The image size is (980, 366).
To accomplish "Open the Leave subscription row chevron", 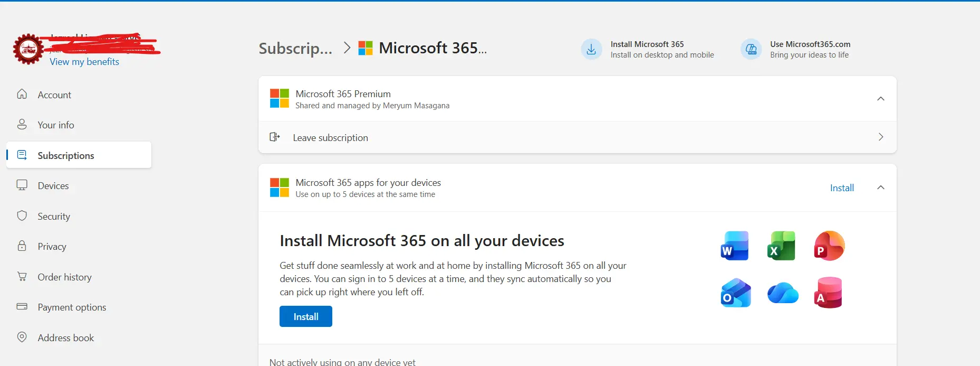I will [880, 137].
